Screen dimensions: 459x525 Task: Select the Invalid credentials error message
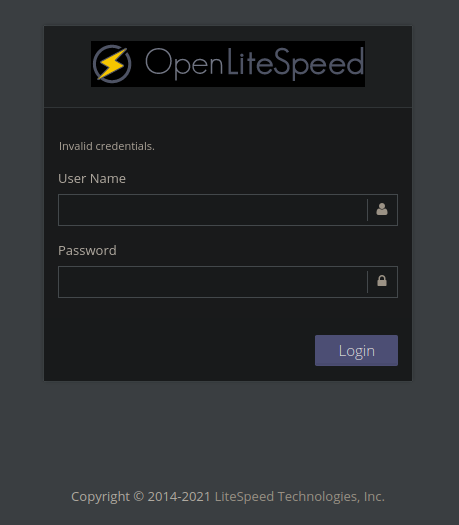(106, 146)
